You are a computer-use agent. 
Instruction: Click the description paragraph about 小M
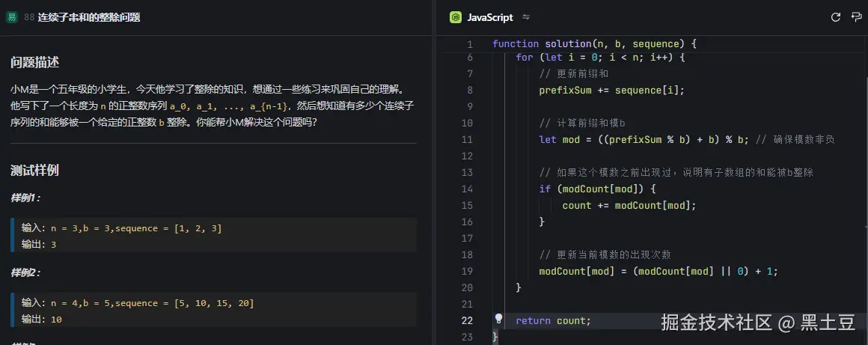[213, 106]
